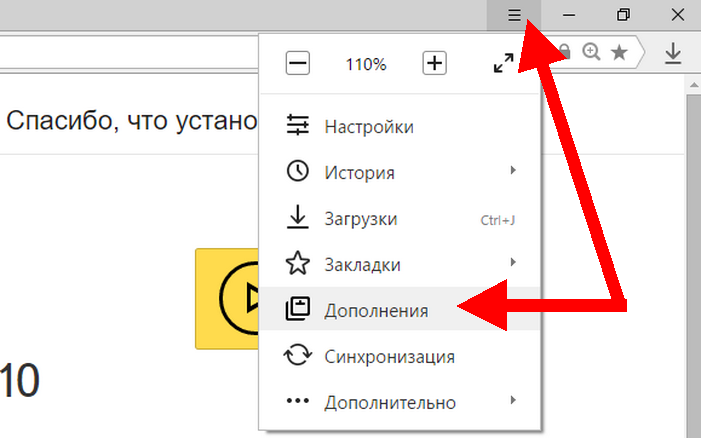Open Дополнения extensions menu item
701x438 pixels.
pyautogui.click(x=376, y=310)
